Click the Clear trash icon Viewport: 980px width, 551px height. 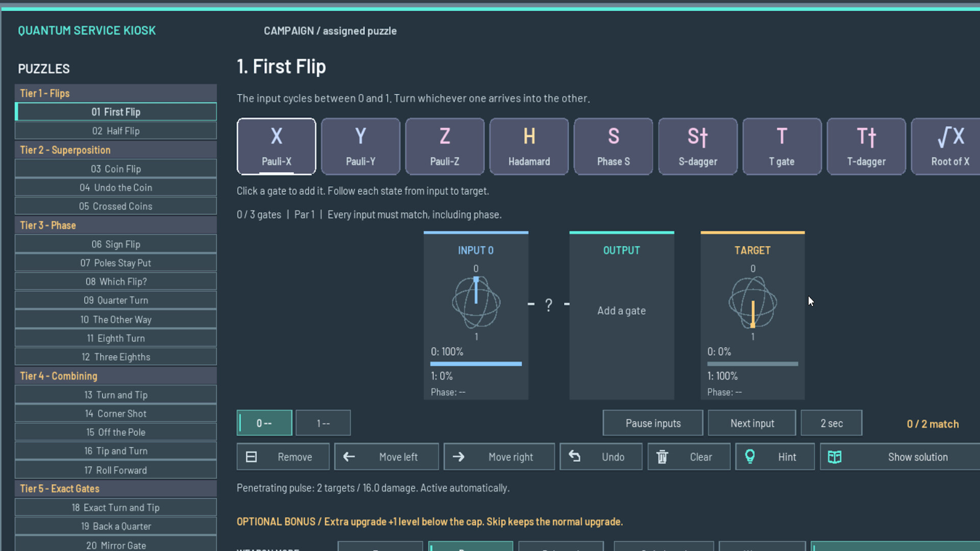click(x=662, y=457)
